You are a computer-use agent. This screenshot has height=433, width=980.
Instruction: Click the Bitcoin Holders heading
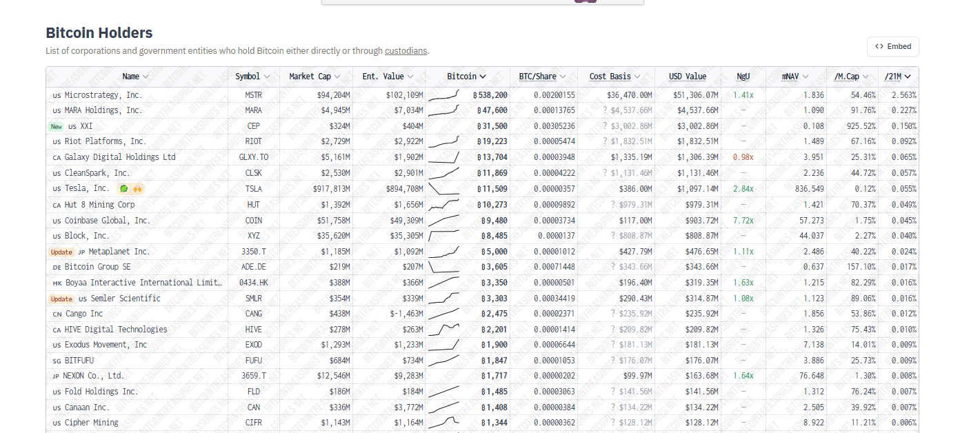(99, 32)
